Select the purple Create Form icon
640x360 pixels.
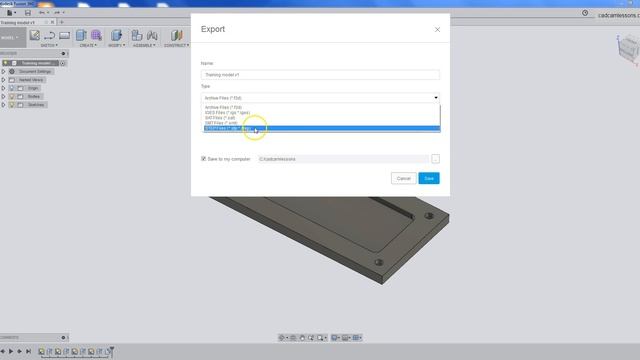(97, 36)
